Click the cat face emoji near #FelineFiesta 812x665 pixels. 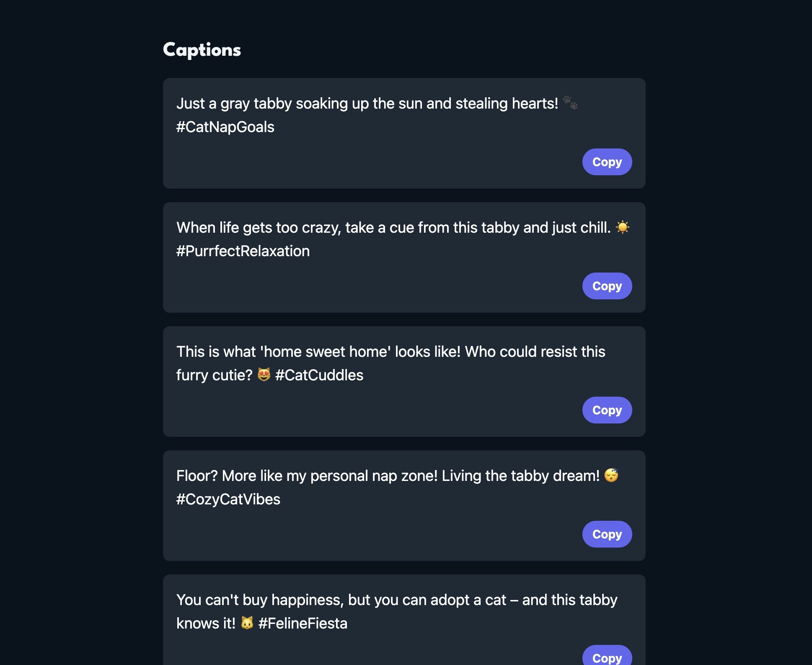(247, 623)
